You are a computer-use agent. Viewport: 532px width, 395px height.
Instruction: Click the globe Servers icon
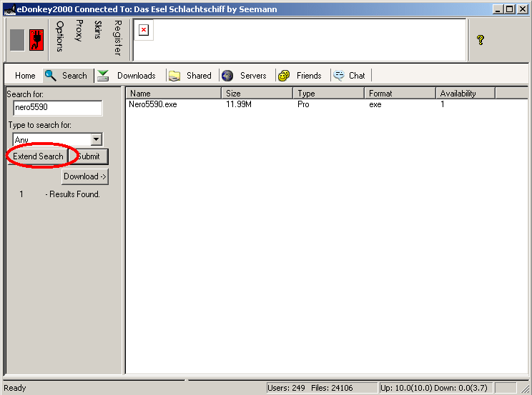tap(227, 76)
